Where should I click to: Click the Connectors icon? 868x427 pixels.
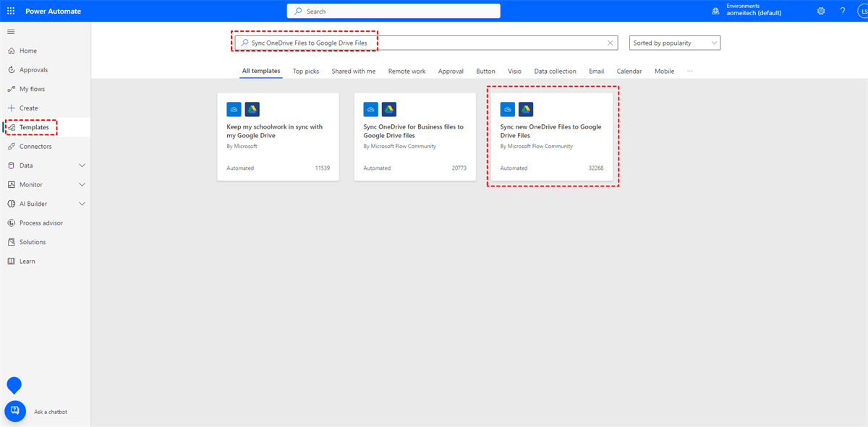click(11, 146)
